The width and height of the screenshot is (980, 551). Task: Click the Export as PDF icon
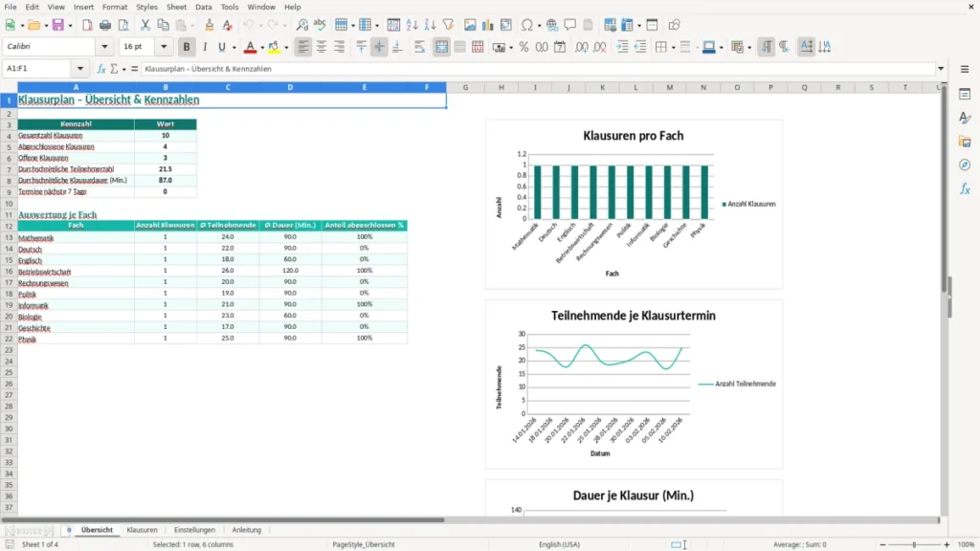[87, 25]
